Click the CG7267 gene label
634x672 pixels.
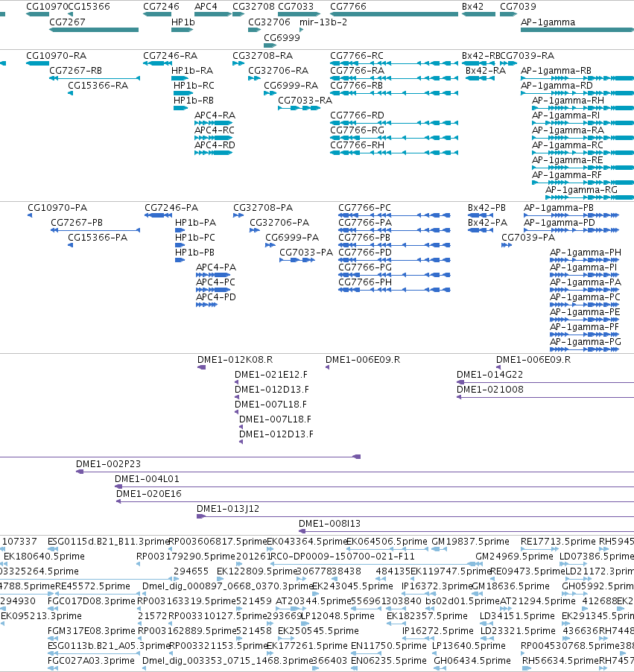click(x=67, y=22)
